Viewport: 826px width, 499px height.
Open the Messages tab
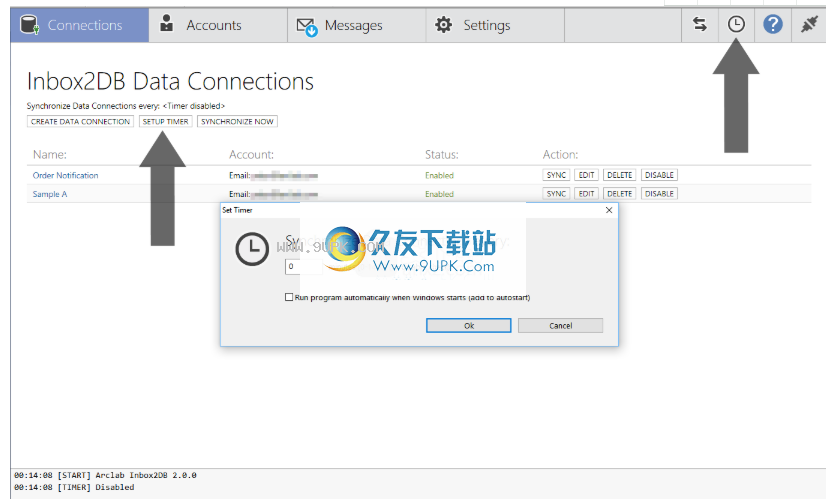tap(357, 25)
